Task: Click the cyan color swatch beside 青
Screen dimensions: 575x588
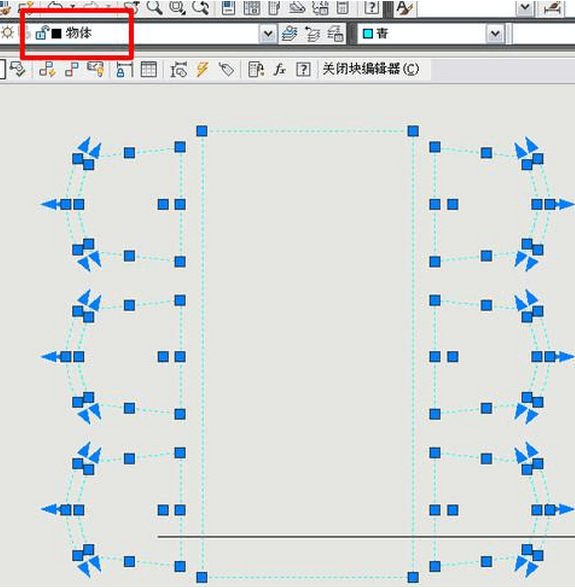Action: tap(368, 34)
